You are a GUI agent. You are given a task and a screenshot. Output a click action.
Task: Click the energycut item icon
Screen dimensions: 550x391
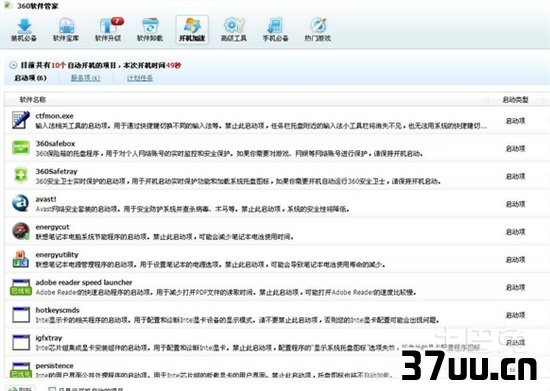[21, 231]
